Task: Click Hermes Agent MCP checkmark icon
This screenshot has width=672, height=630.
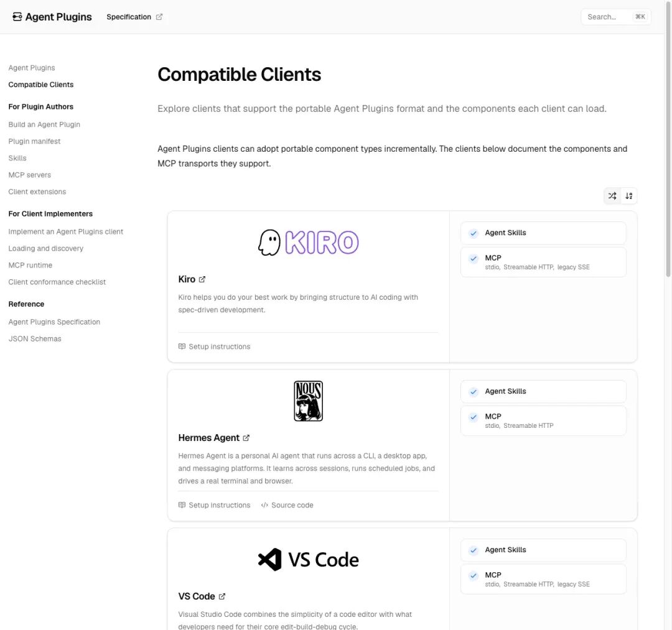Action: [474, 417]
